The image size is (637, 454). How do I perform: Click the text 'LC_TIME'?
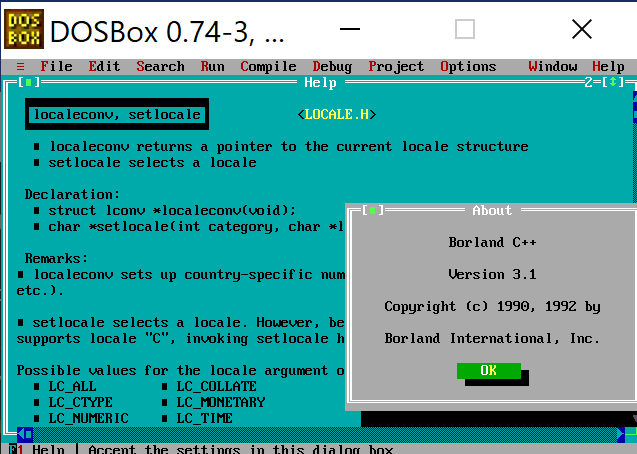pos(204,418)
